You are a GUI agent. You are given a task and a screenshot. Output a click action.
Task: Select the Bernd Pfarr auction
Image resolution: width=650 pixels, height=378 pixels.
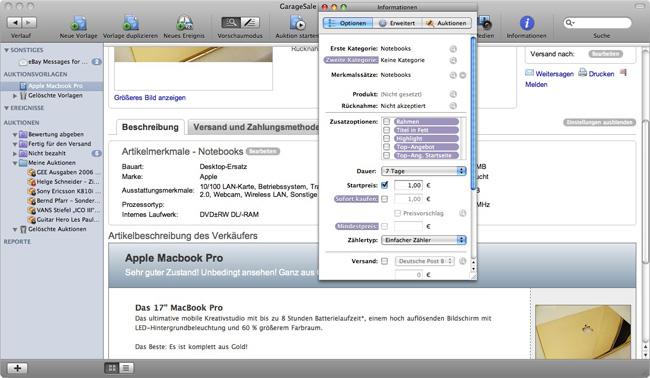(x=64, y=201)
